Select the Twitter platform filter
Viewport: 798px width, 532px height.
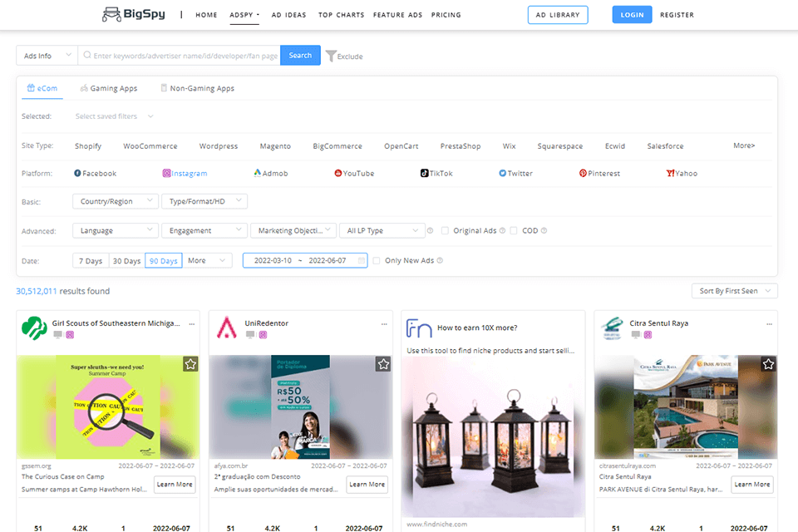tap(515, 173)
